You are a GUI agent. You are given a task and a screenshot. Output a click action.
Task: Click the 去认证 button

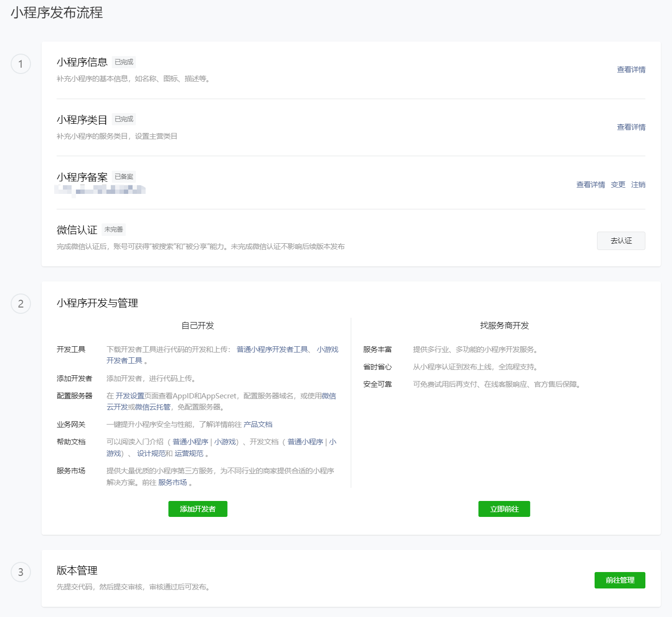(x=621, y=241)
